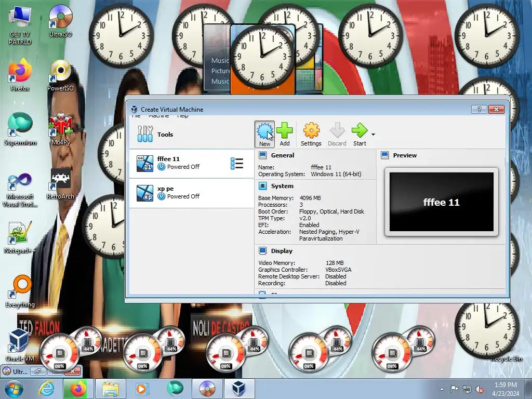Open Internet Explorer from the taskbar

pos(46,389)
